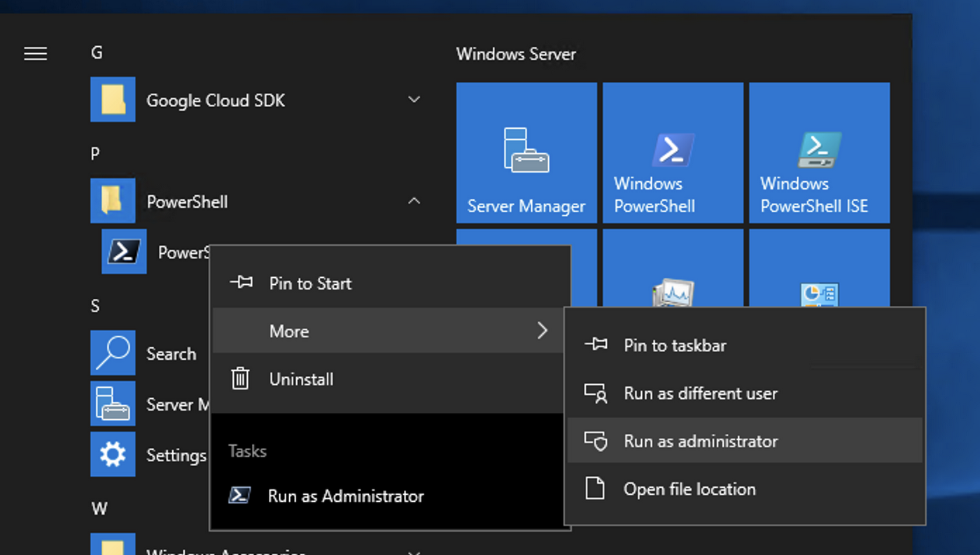
Task: Click the PowerShell folder label
Action: click(x=187, y=202)
